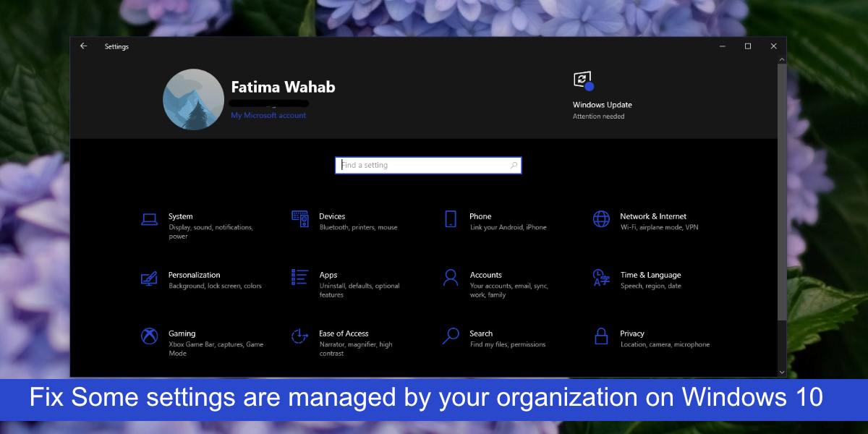Focus the Find a setting field
The width and height of the screenshot is (868, 434).
[x=428, y=166]
